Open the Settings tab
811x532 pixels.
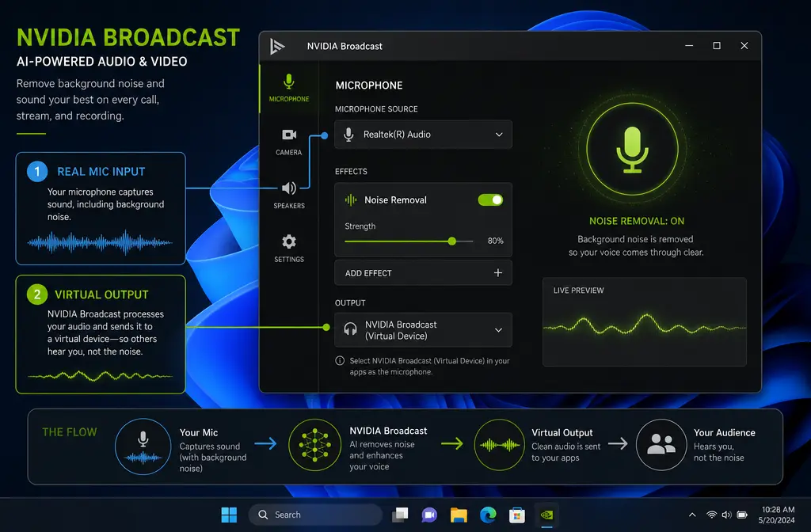(x=288, y=249)
